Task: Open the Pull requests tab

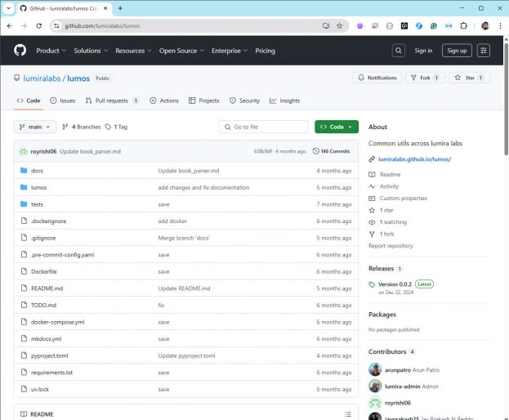Action: pyautogui.click(x=112, y=101)
